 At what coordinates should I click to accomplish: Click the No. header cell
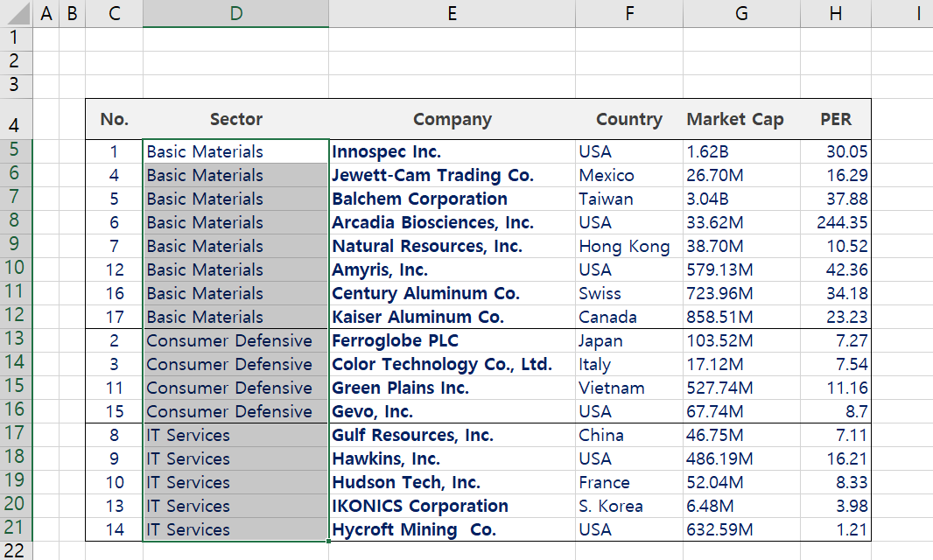click(115, 119)
